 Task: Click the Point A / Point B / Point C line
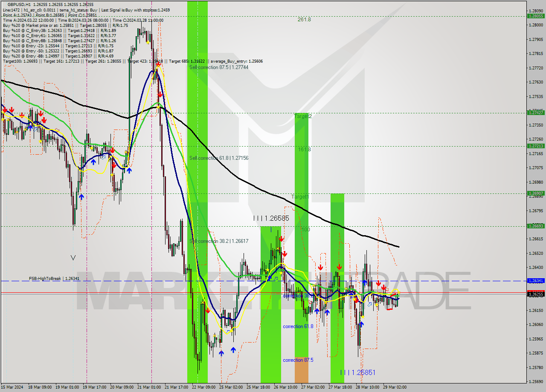49,15
